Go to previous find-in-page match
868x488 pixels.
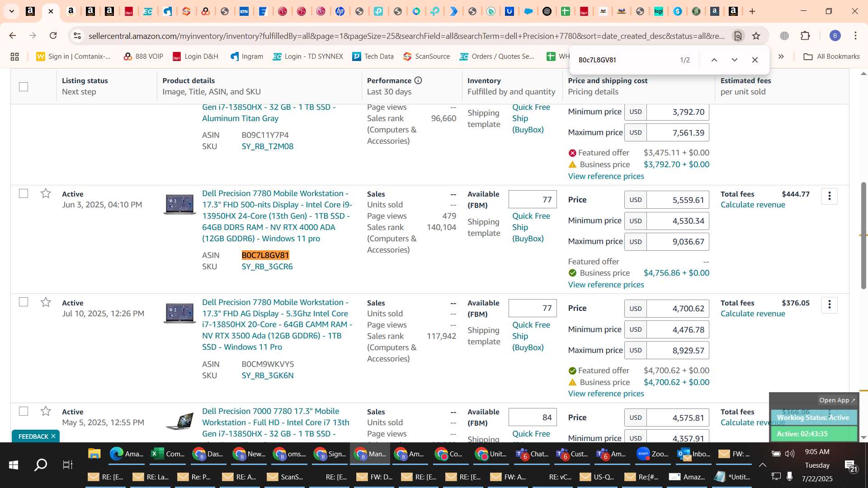click(714, 60)
